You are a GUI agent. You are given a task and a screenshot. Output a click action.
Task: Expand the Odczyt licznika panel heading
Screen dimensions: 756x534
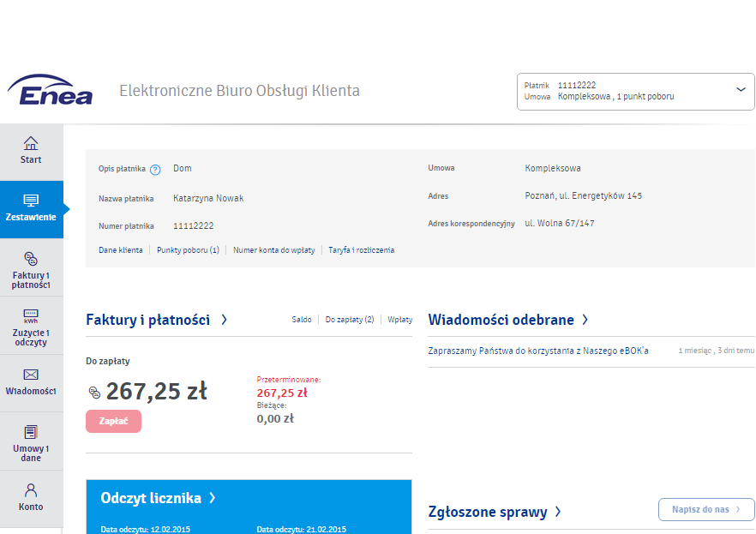(x=158, y=498)
